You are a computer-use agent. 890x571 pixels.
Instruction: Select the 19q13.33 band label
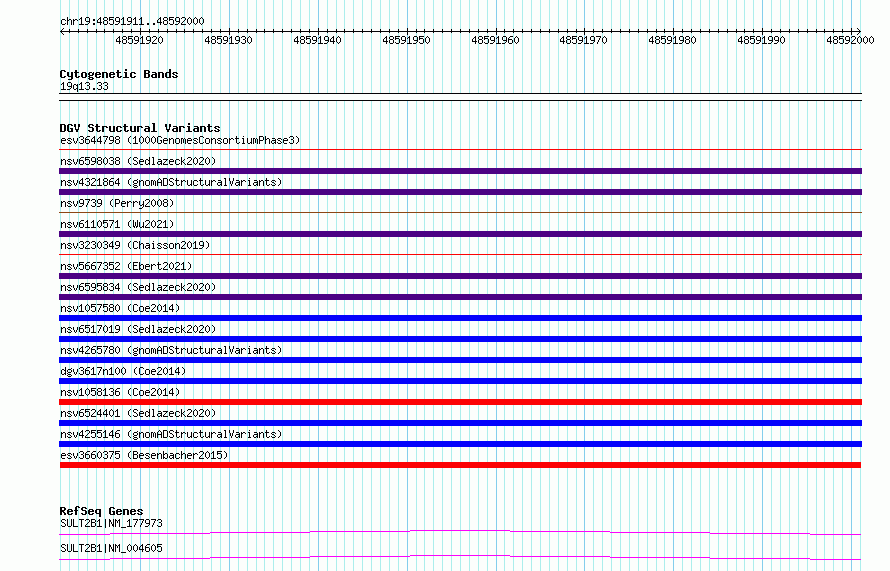[x=84, y=86]
